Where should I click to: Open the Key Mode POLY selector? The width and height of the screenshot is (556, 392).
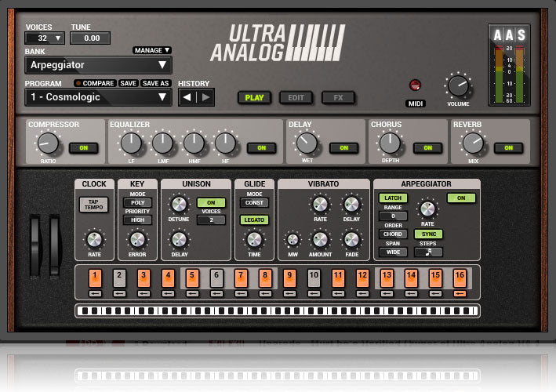point(137,203)
